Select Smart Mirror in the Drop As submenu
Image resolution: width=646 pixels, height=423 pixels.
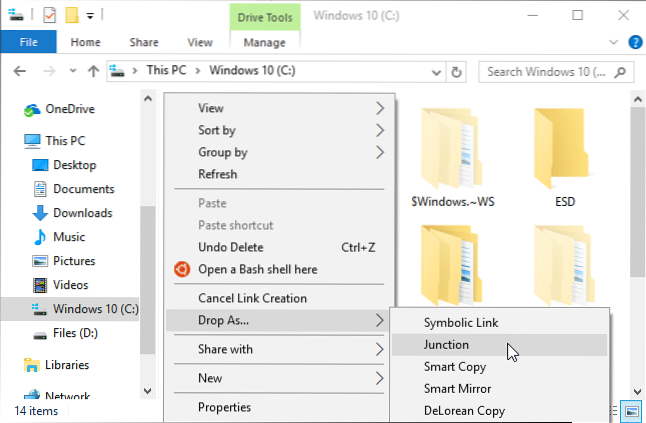(499, 389)
